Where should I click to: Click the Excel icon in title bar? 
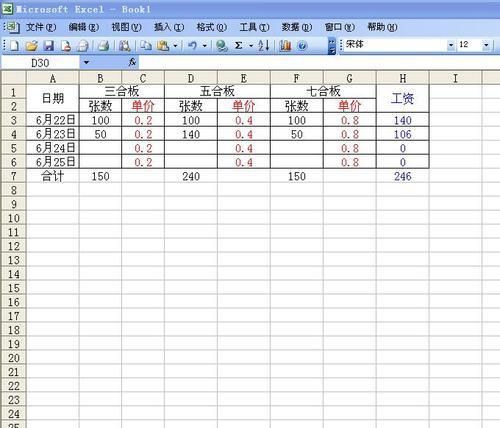pos(7,9)
